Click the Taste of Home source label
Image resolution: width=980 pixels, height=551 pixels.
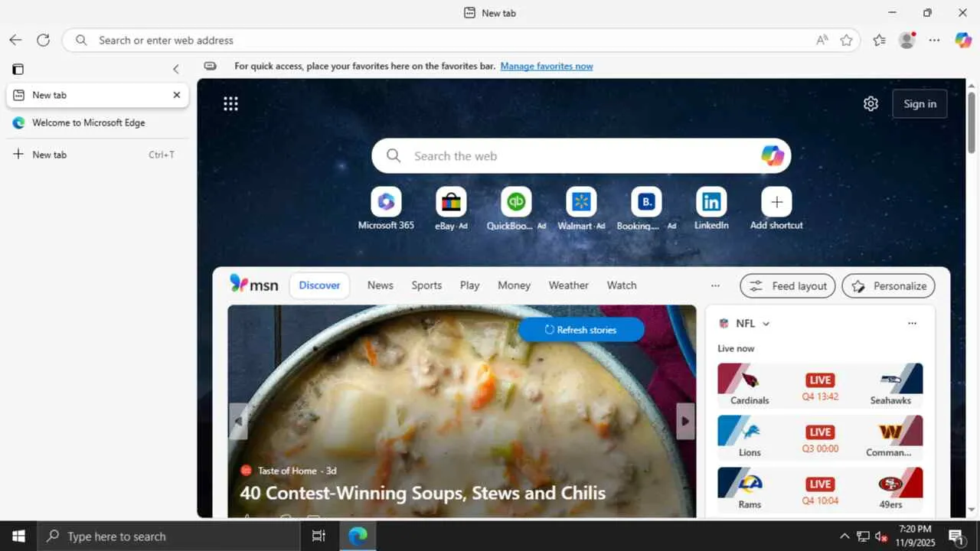point(286,471)
